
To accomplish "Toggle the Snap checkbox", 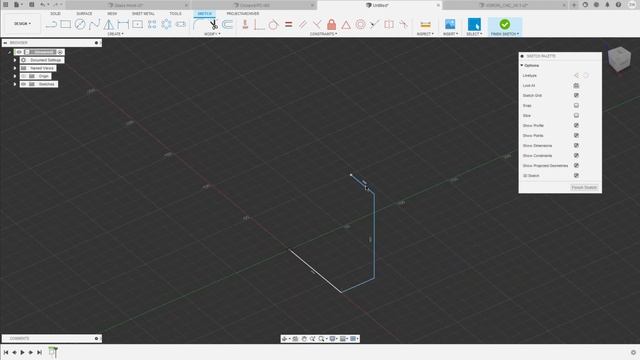I will (x=576, y=105).
